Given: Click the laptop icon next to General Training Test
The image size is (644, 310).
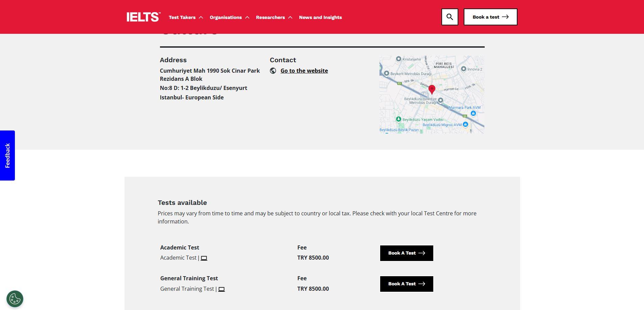Looking at the screenshot, I should coord(222,289).
